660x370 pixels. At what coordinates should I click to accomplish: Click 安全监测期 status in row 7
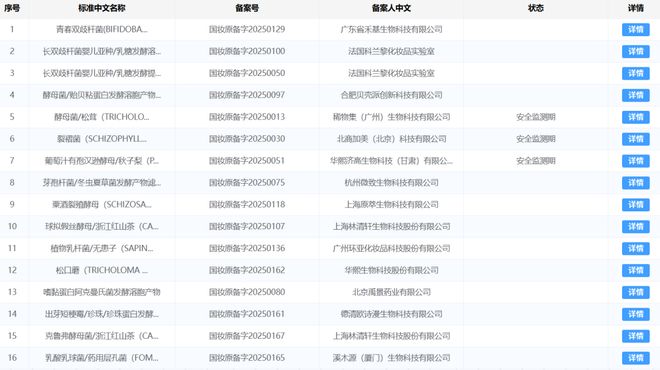[536, 161]
